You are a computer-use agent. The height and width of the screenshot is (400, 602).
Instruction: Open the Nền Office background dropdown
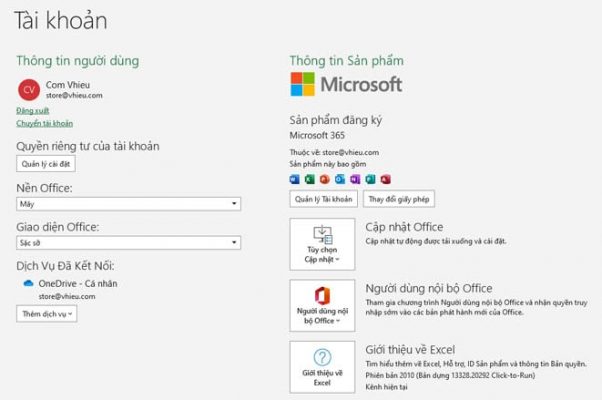point(128,203)
